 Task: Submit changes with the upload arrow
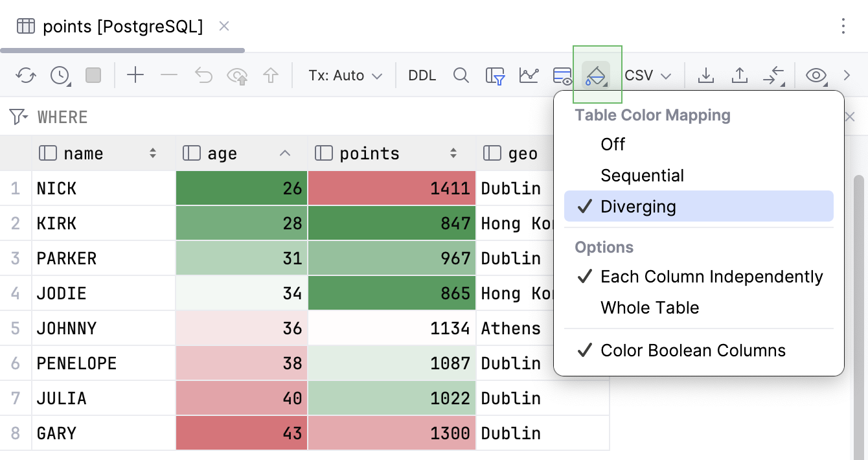pos(739,75)
